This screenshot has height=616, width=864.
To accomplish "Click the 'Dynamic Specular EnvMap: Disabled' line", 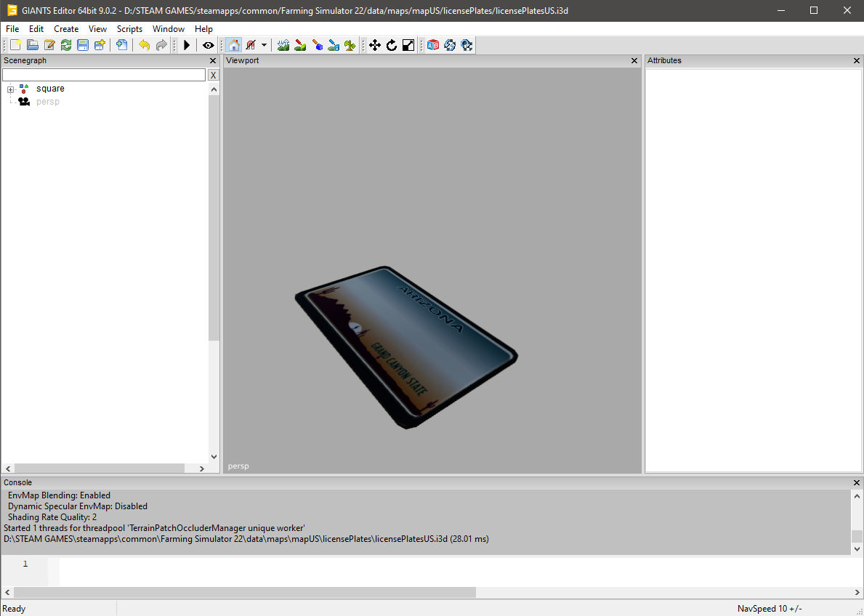I will [78, 506].
